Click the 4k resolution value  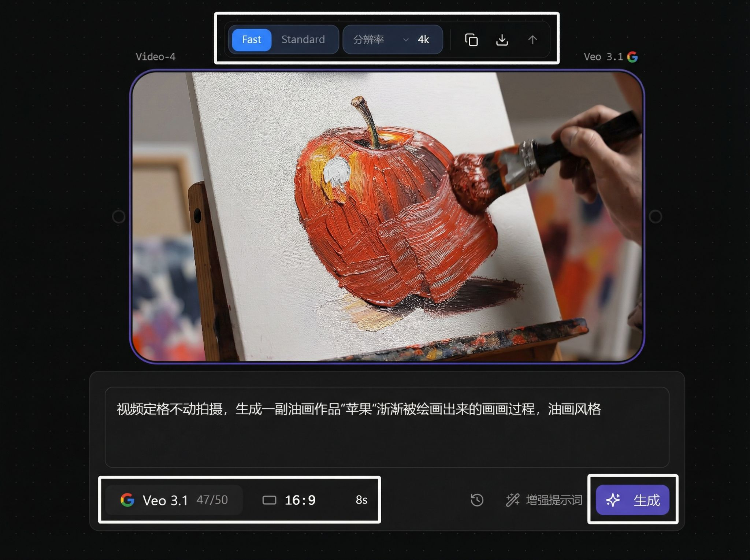click(423, 40)
